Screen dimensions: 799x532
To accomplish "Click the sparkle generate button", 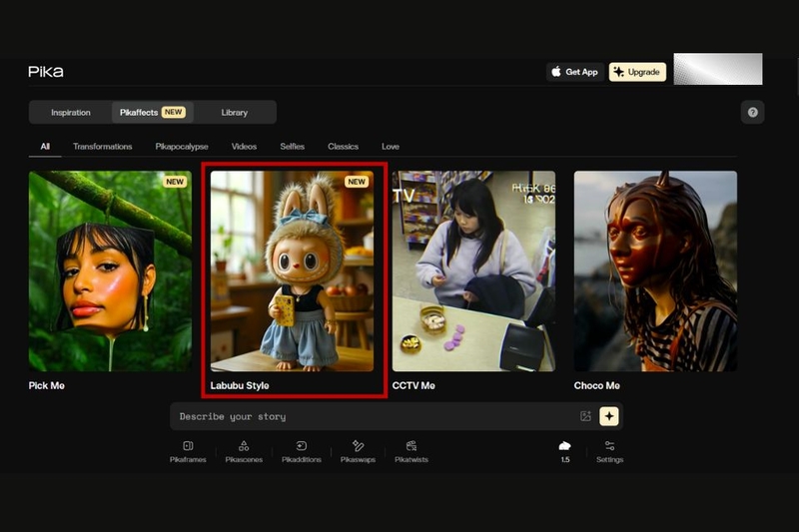I will [x=609, y=416].
